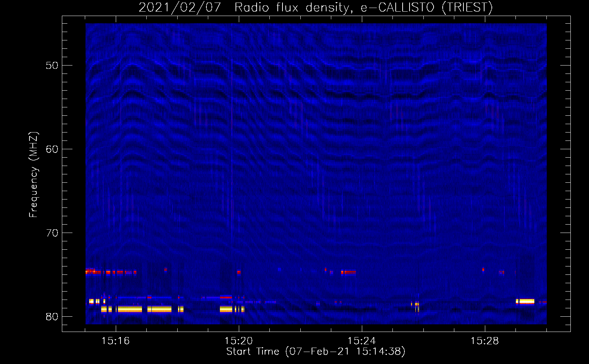This screenshot has width=589, height=364.
Task: Click the 80 MHz tick label
Action: click(x=52, y=317)
